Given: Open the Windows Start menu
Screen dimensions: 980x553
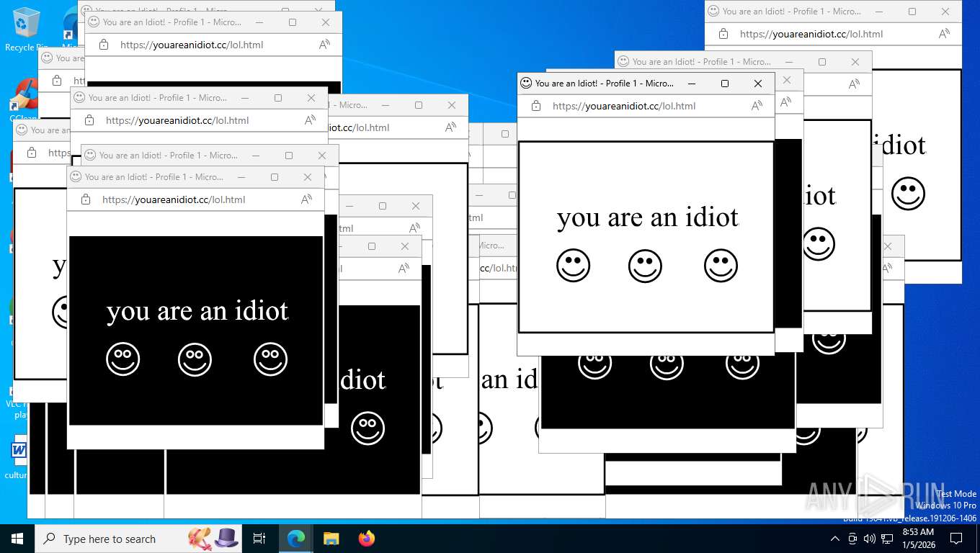Looking at the screenshot, I should (17, 539).
